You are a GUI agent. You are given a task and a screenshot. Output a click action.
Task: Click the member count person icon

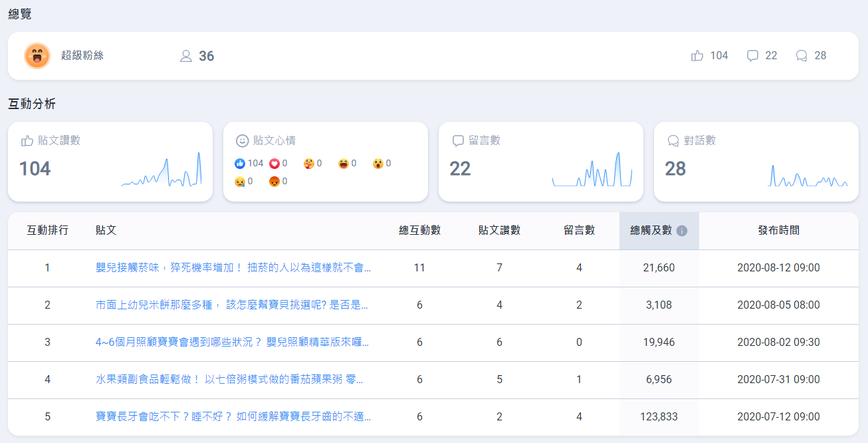[186, 56]
